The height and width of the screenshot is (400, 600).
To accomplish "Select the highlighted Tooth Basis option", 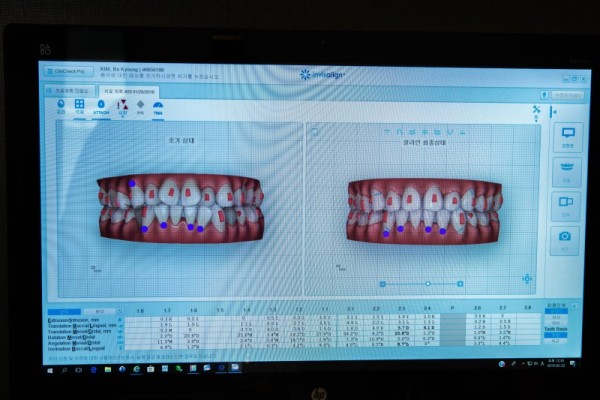I will 556,335.
